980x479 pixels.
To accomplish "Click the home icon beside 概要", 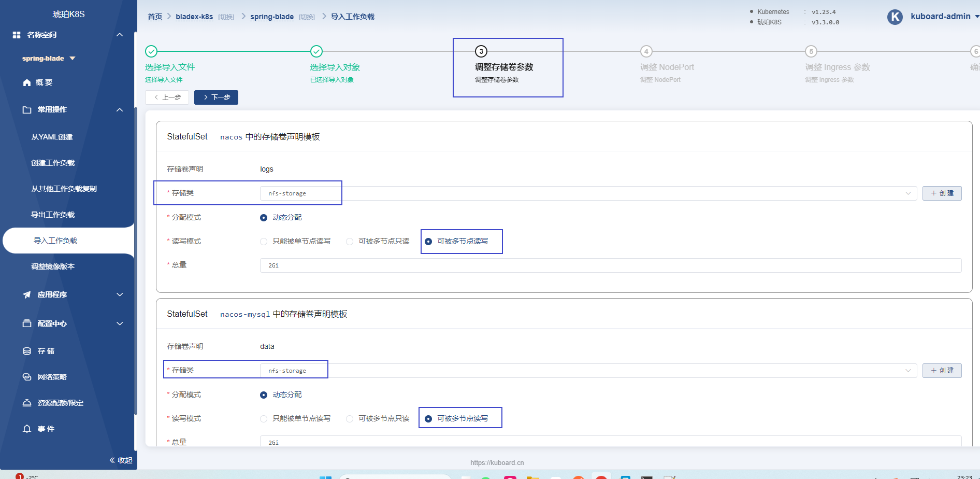I will (x=27, y=82).
